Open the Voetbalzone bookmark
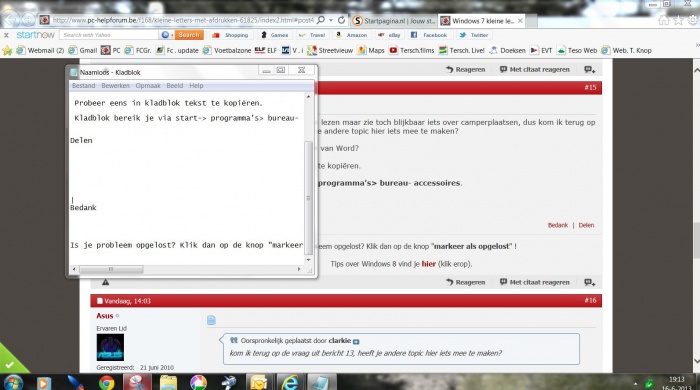 [x=227, y=50]
